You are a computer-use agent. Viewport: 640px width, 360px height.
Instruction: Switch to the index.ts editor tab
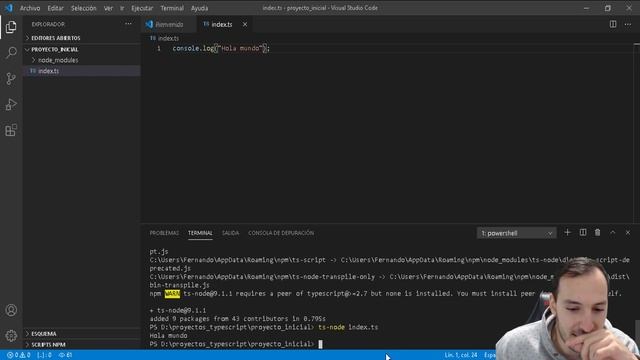[x=222, y=24]
